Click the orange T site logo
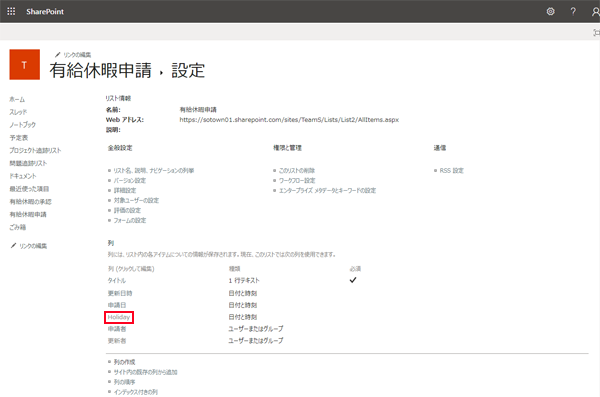The height and width of the screenshot is (397, 600). point(24,64)
